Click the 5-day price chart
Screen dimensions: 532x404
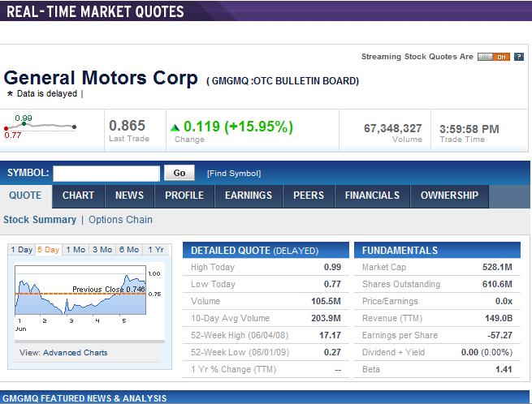click(80, 290)
